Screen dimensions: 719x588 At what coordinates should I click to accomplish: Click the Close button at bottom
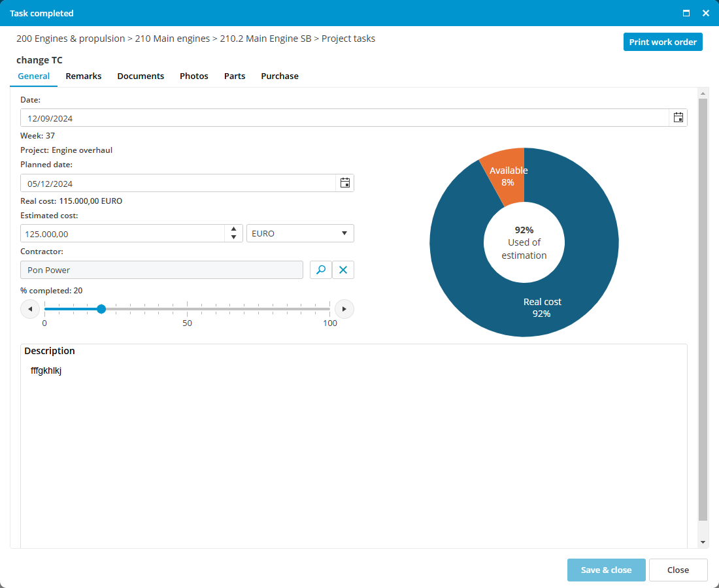point(678,570)
